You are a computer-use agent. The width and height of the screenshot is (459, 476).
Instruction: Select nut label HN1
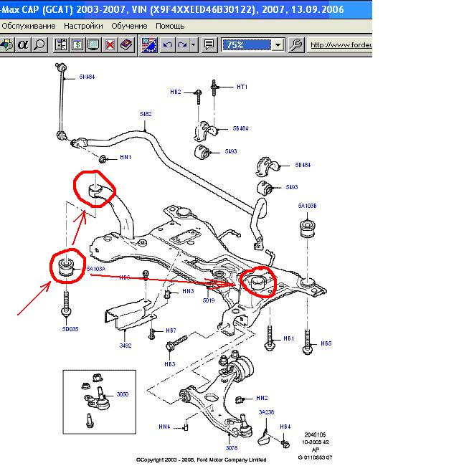(x=126, y=157)
